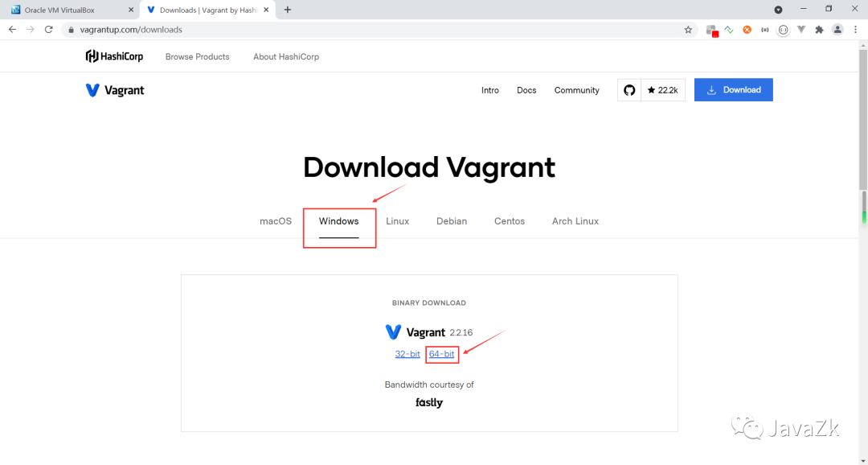Image resolution: width=868 pixels, height=465 pixels.
Task: Click the BINARY DOWNLOAD label
Action: point(429,303)
